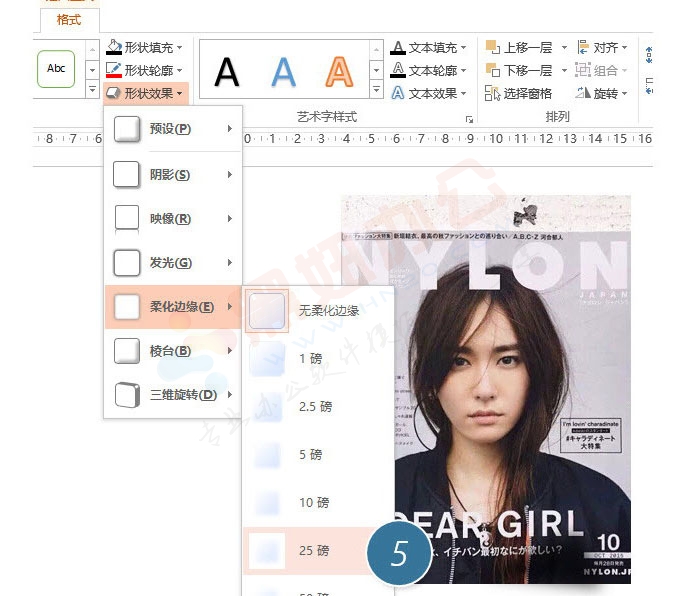Image resolution: width=700 pixels, height=596 pixels.
Task: Open the 艺术字样式 dialog launcher
Action: point(468,119)
